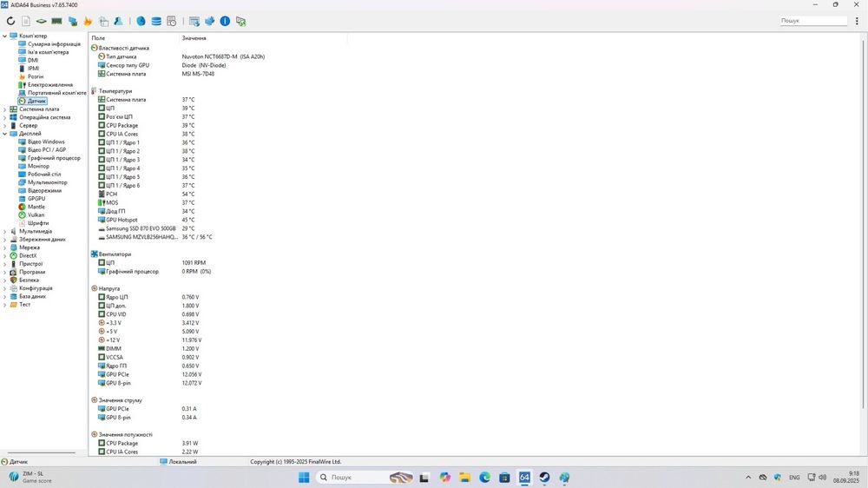868x488 pixels.
Task: Expand the Сервер tree node
Action: [x=5, y=126]
